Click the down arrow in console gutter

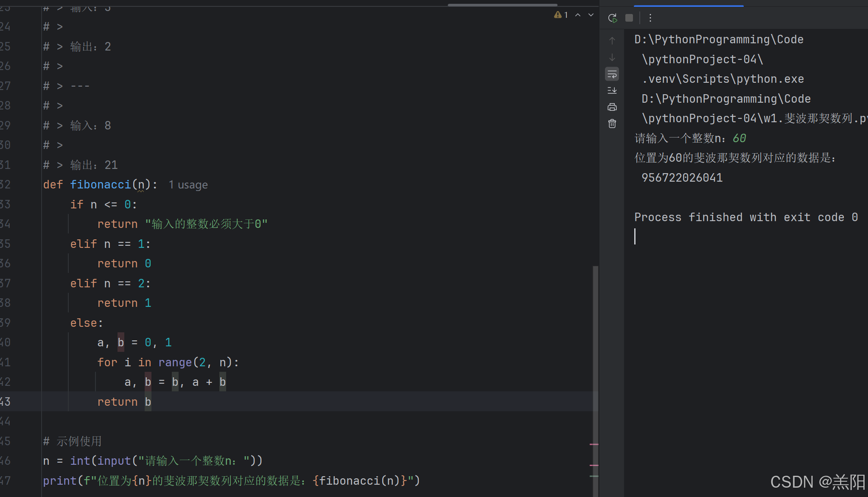(612, 57)
